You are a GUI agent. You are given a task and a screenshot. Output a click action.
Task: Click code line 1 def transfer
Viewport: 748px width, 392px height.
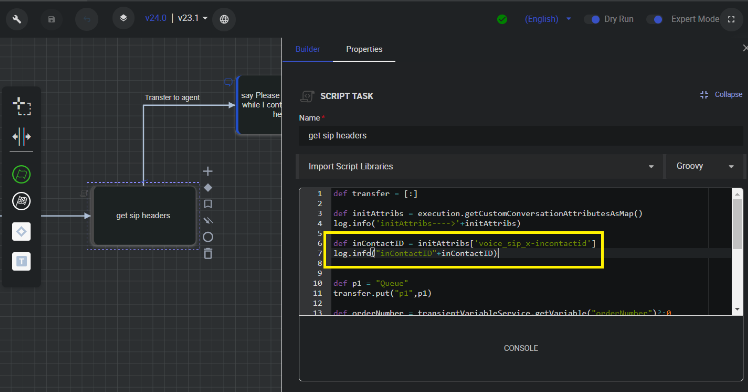(375, 194)
